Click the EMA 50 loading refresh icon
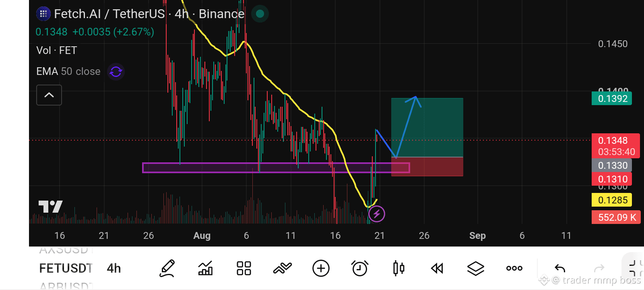Viewport: 644px width, 290px height. click(116, 72)
